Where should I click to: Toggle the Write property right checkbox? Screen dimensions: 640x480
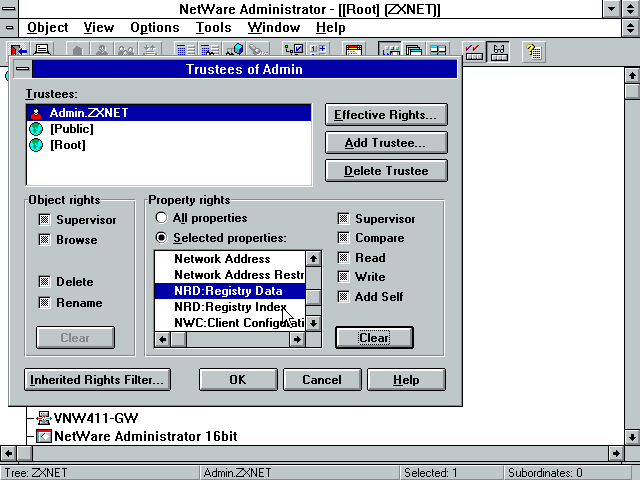click(344, 277)
